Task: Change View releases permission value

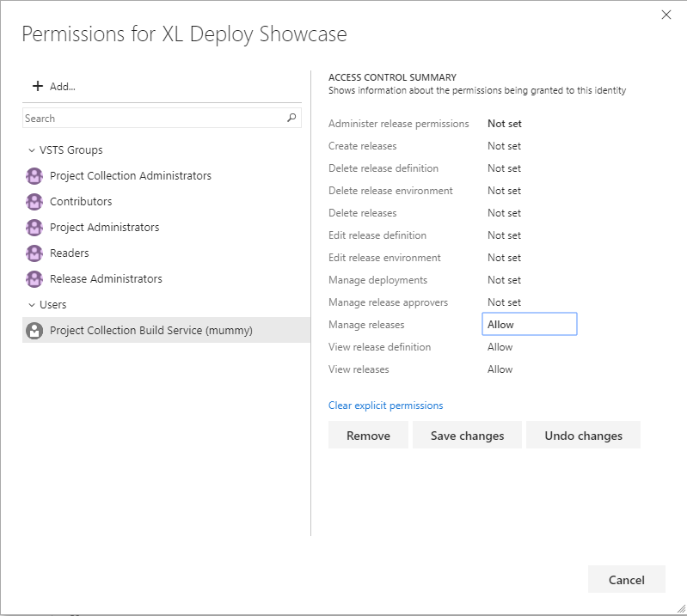Action: point(500,369)
